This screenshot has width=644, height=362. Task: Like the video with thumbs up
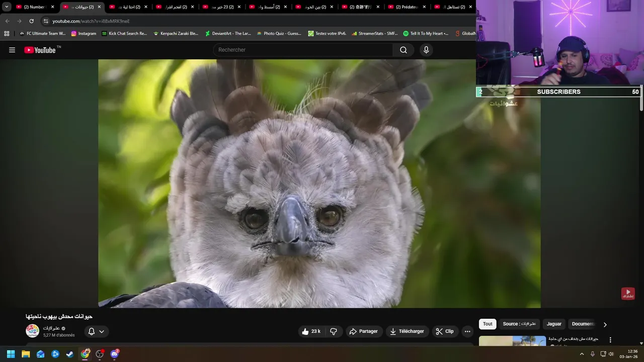[310, 331]
